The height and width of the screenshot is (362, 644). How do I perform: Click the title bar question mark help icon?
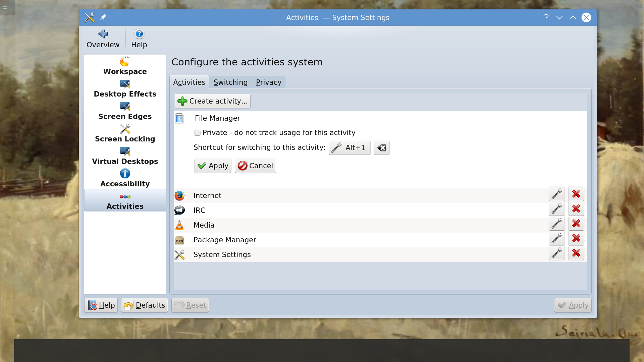pyautogui.click(x=546, y=17)
